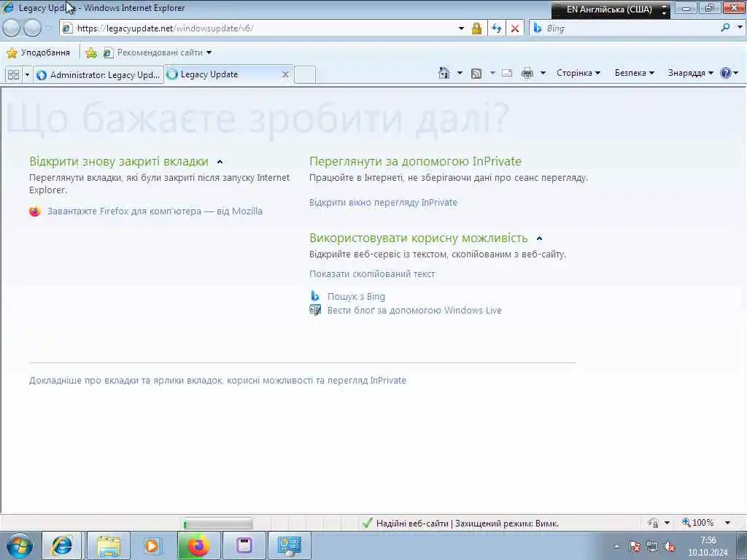Open the Безпека menu
The width and height of the screenshot is (747, 560).
coord(634,73)
